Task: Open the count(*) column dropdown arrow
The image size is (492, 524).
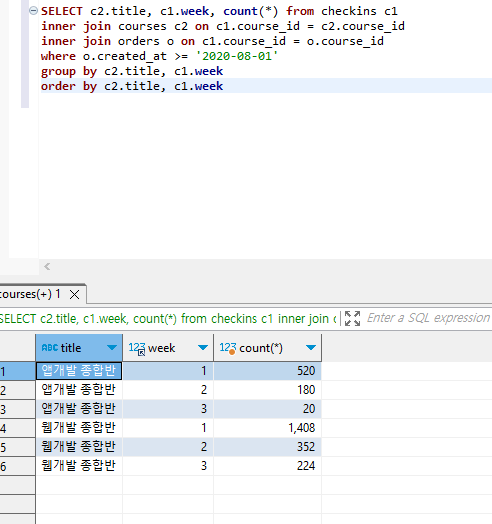Action: tap(311, 348)
